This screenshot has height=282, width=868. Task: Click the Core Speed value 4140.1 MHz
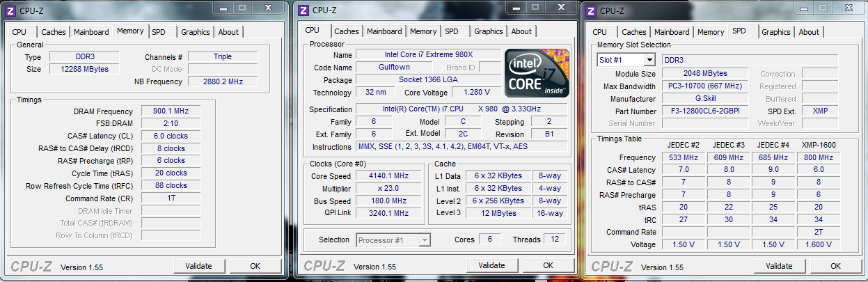point(388,176)
